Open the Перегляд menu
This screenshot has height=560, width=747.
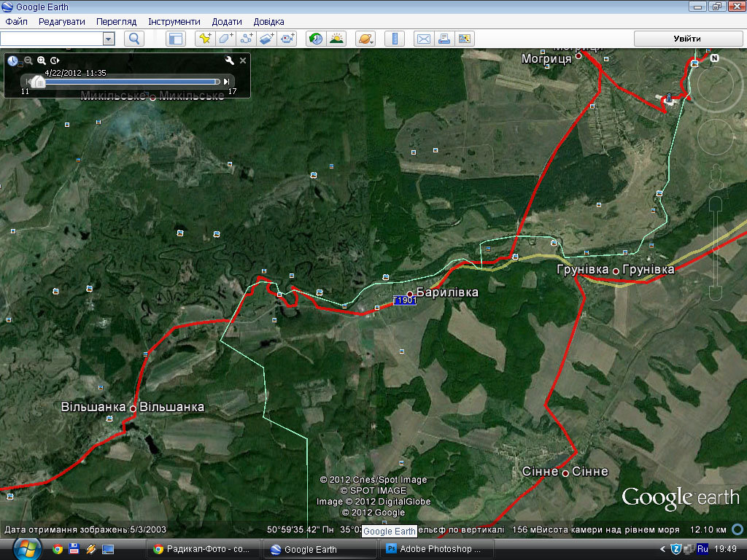[117, 22]
